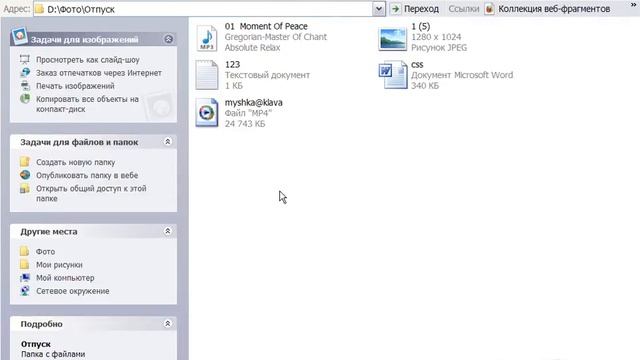Open the address bar dropdown arrow
Viewport: 640px width, 360px height.
pyautogui.click(x=379, y=9)
